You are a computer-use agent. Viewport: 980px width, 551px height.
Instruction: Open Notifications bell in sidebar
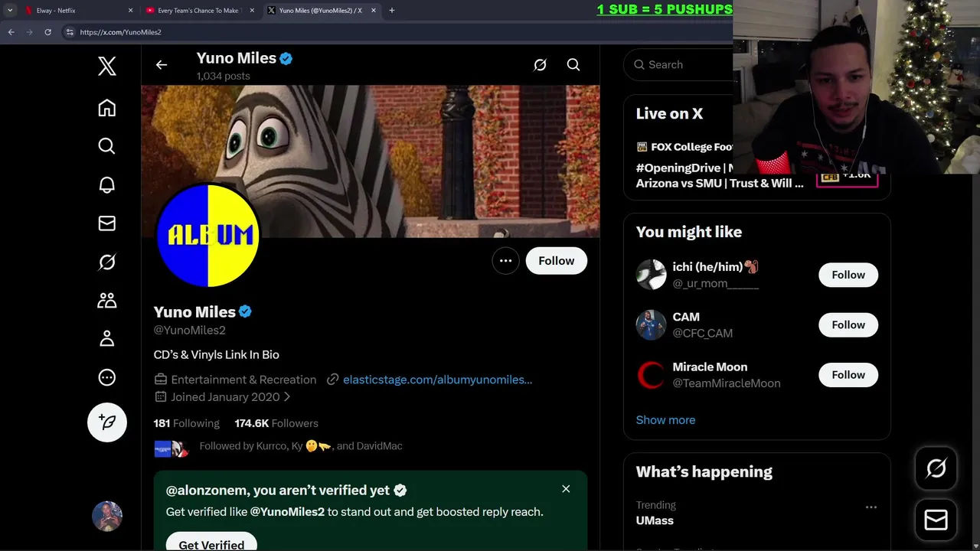pos(107,184)
